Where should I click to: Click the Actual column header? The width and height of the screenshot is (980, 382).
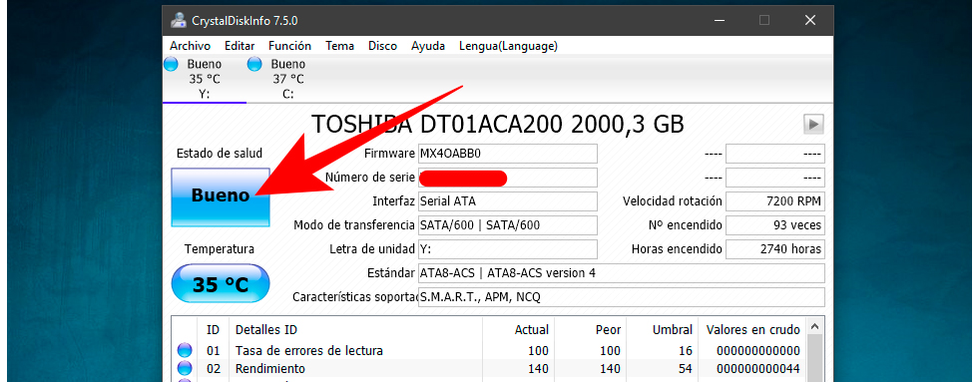click(518, 329)
